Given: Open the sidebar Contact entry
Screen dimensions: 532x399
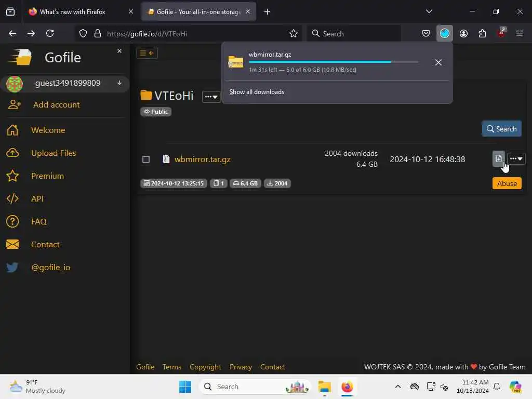Looking at the screenshot, I should pos(45,244).
